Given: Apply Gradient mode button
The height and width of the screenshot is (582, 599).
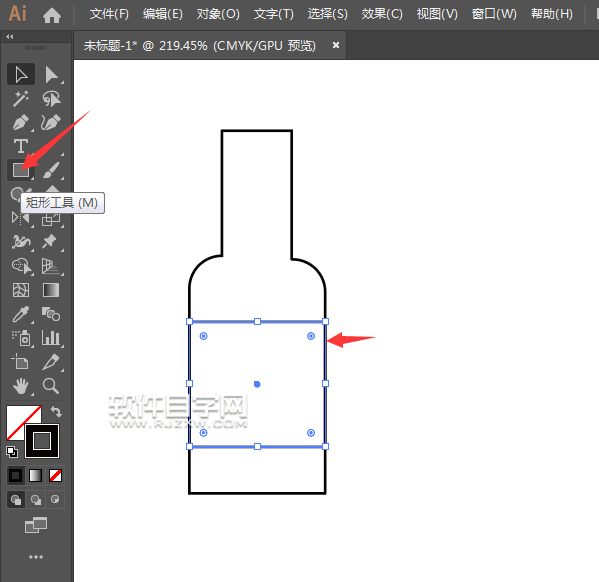Looking at the screenshot, I should (x=36, y=476).
